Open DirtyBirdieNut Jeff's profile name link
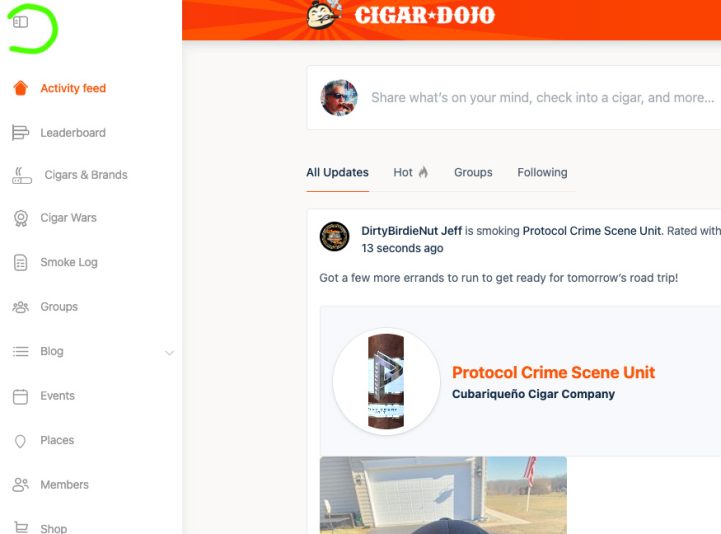The height and width of the screenshot is (534, 721). point(411,231)
